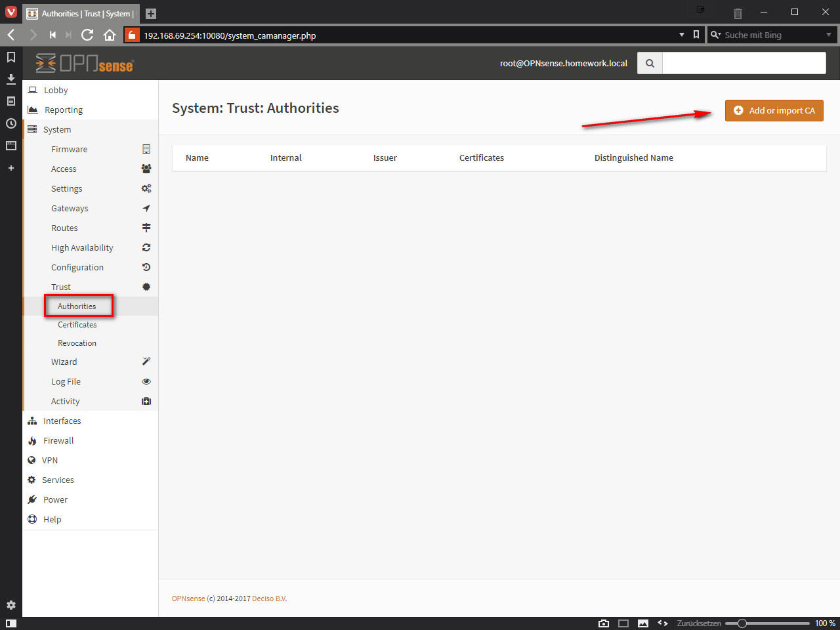
Task: Click the browser reload button
Action: click(x=87, y=35)
